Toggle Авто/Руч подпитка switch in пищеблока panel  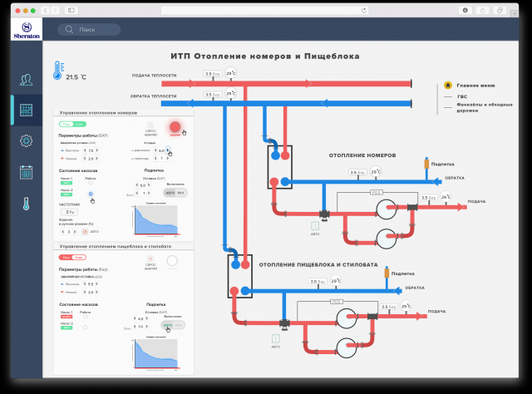173,325
